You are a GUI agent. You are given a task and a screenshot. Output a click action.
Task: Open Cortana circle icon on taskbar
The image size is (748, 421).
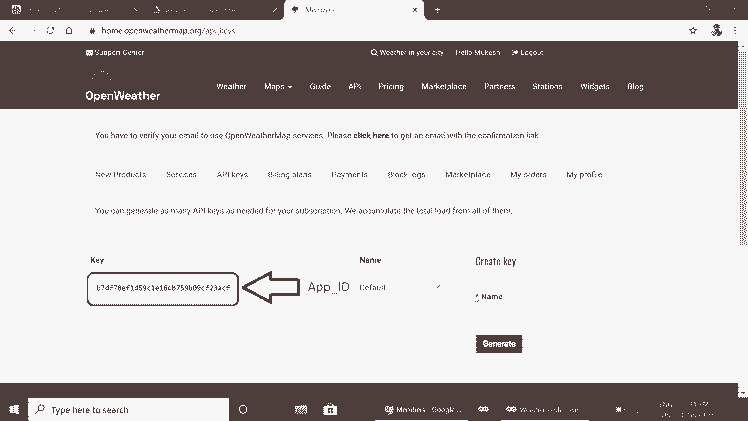coord(243,410)
